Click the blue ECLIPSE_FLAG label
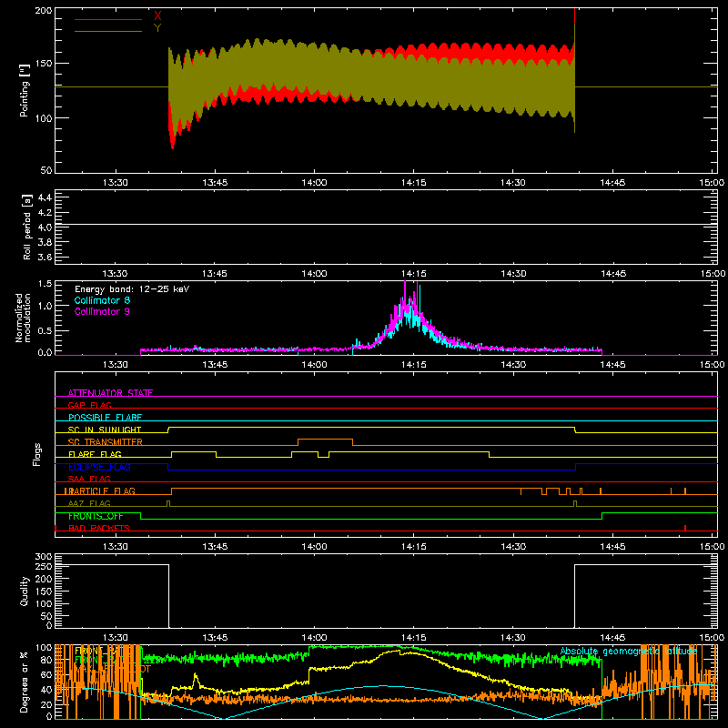Screen dimensions: 728x728 (99, 467)
